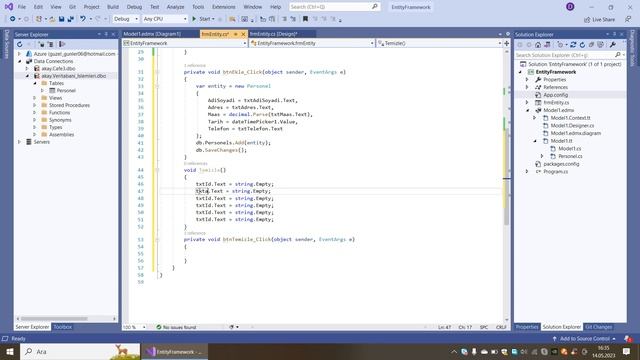Open the Analyze menu

(x=175, y=7)
